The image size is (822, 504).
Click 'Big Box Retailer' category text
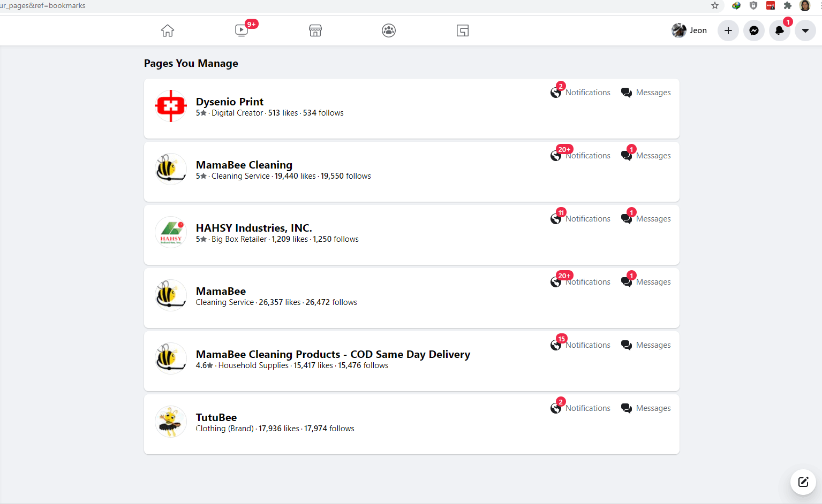coord(239,239)
